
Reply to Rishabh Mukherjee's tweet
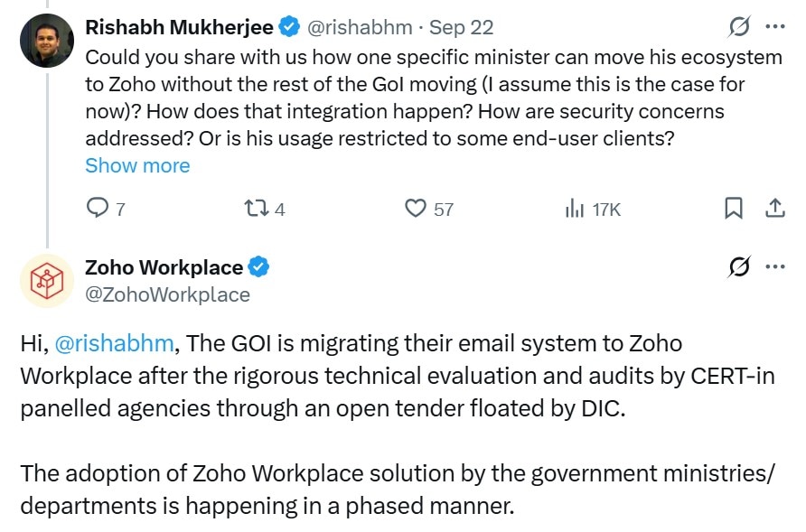tap(98, 209)
